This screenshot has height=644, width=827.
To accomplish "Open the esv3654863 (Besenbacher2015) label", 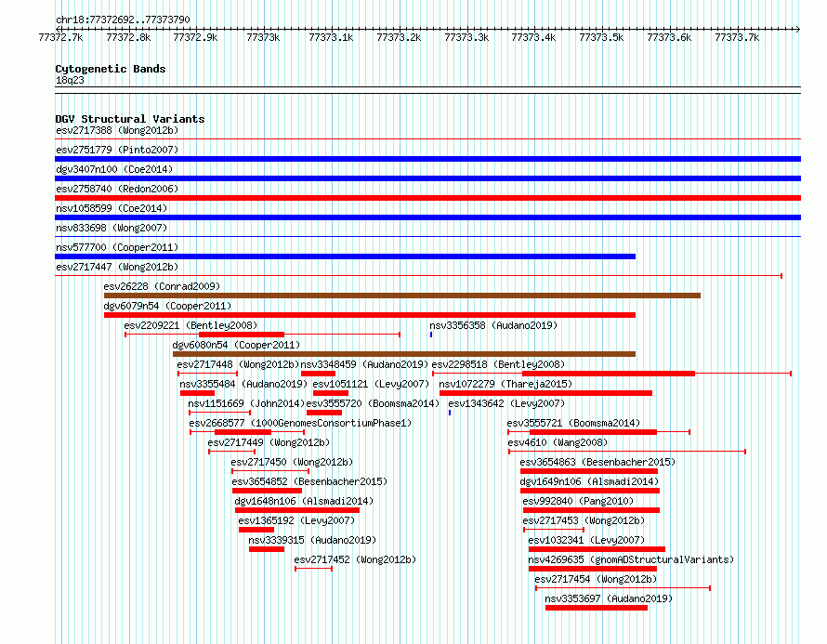I will (597, 462).
